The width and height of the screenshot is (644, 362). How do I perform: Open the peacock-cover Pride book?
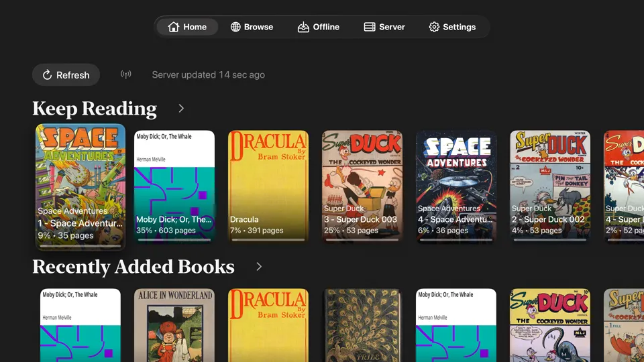pos(362,325)
